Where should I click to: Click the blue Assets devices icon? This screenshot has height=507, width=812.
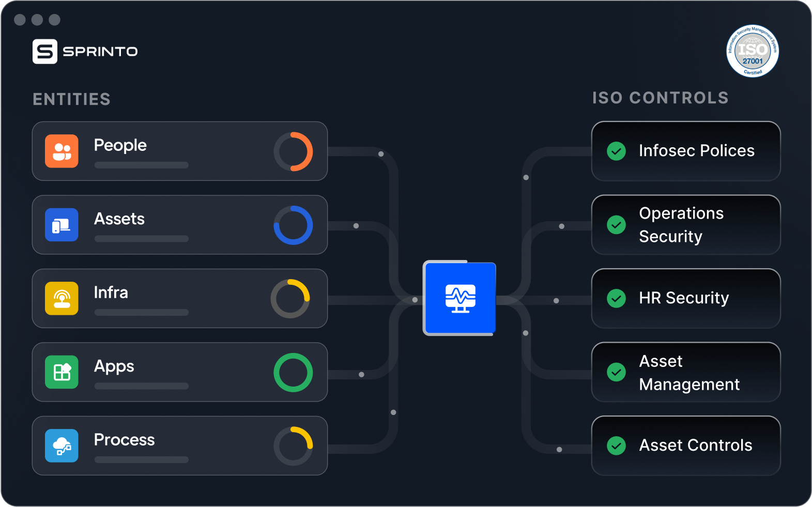click(62, 225)
